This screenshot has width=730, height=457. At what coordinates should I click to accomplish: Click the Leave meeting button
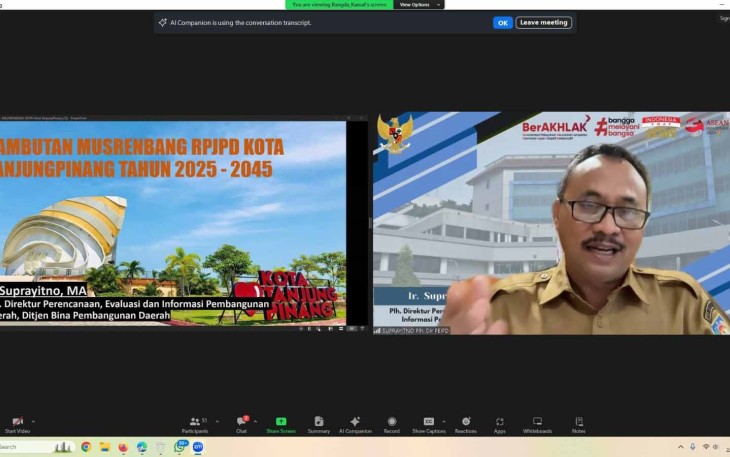(x=544, y=22)
